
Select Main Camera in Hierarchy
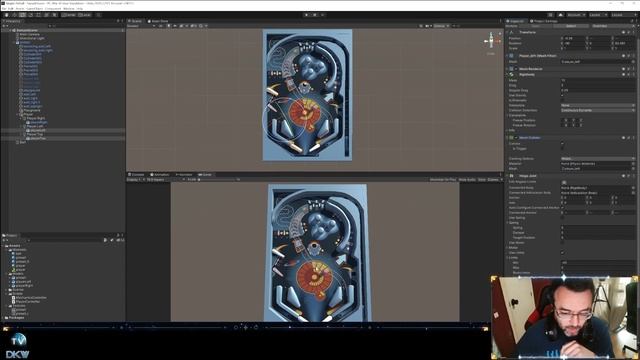(29, 34)
